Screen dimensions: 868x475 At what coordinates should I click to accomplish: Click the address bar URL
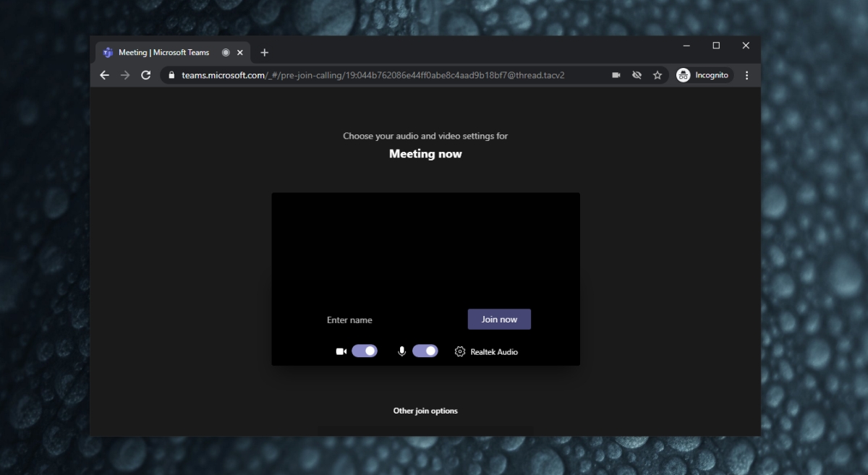[373, 75]
